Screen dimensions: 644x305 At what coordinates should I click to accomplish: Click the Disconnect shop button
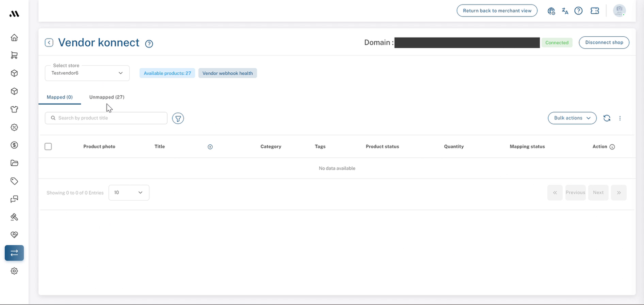[x=604, y=42]
